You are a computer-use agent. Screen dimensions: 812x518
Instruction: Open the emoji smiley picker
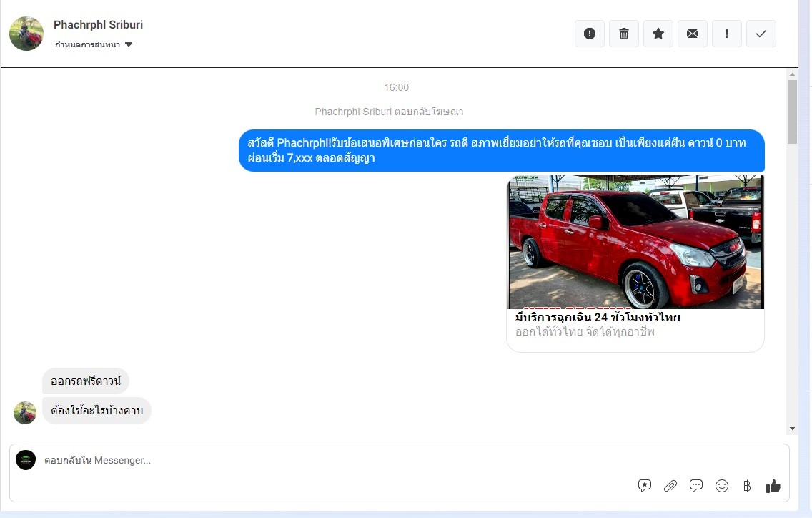[x=722, y=486]
